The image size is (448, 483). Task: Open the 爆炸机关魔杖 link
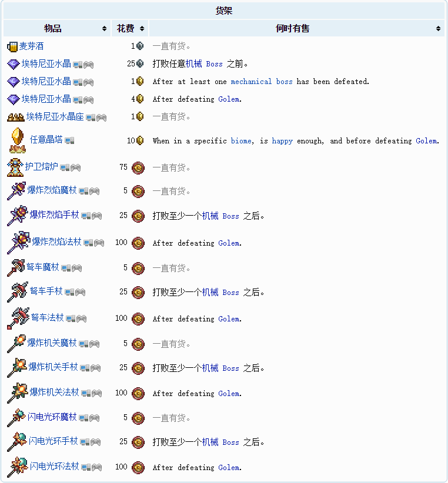(52, 343)
